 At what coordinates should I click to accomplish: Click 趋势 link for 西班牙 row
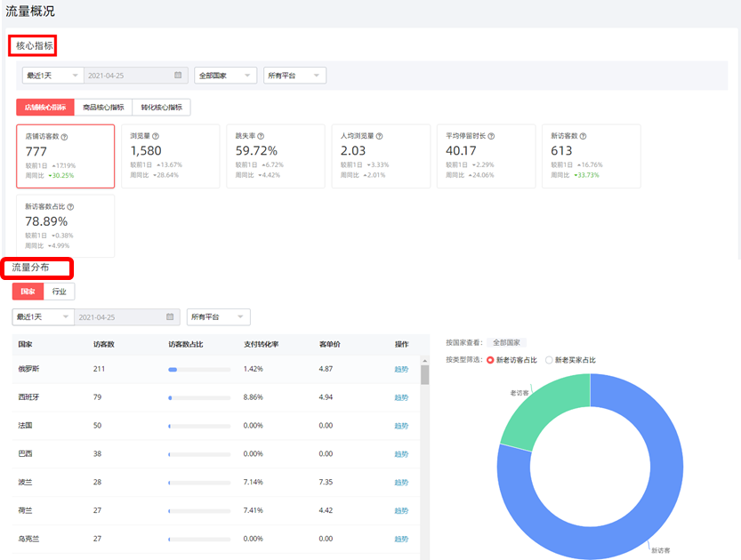402,397
